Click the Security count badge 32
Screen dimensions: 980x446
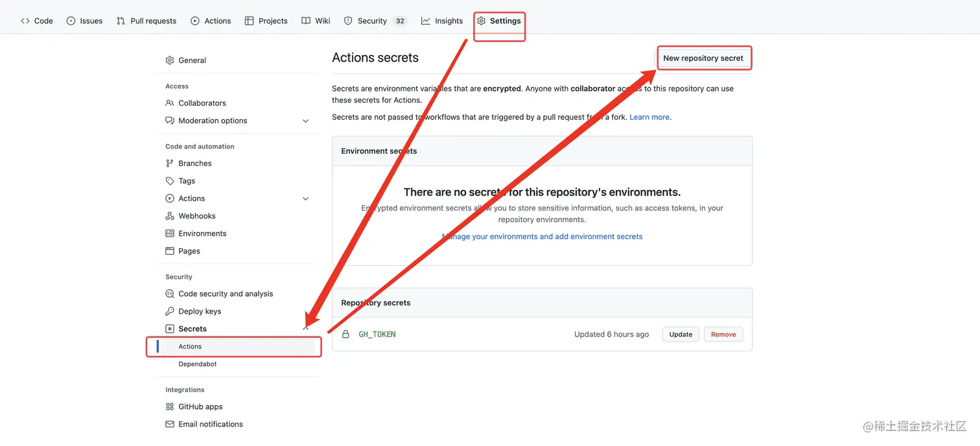[400, 21]
